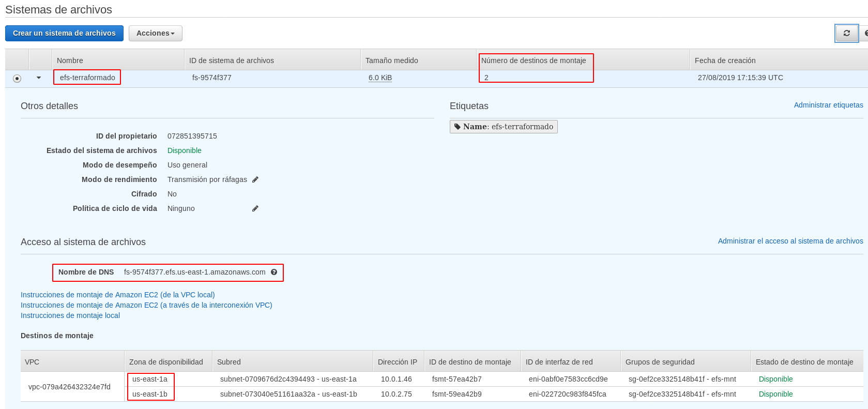Click Fecha de creación column header
The height and width of the screenshot is (409, 868).
click(x=725, y=60)
